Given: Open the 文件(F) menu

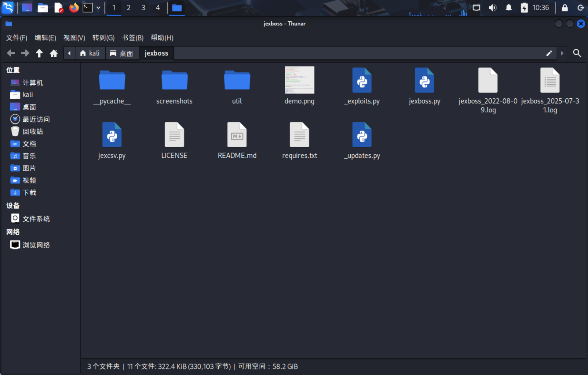Looking at the screenshot, I should tap(16, 38).
